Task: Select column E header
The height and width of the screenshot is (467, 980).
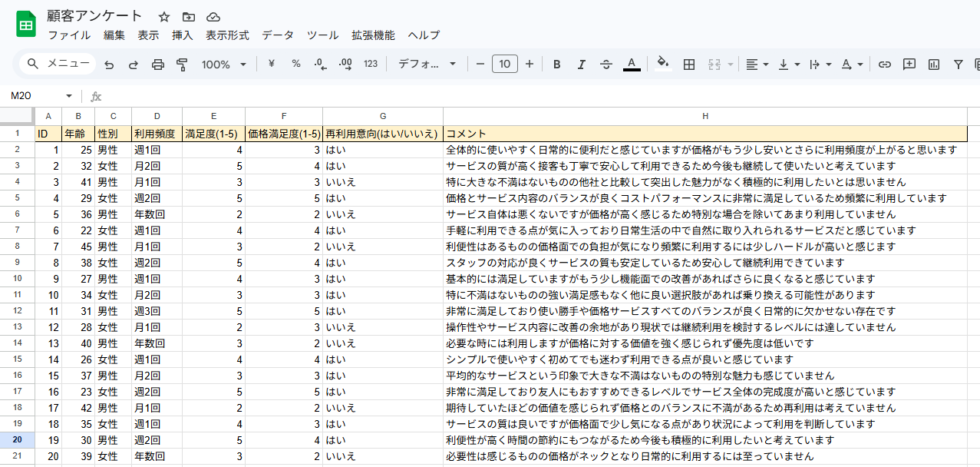Action: 213,116
